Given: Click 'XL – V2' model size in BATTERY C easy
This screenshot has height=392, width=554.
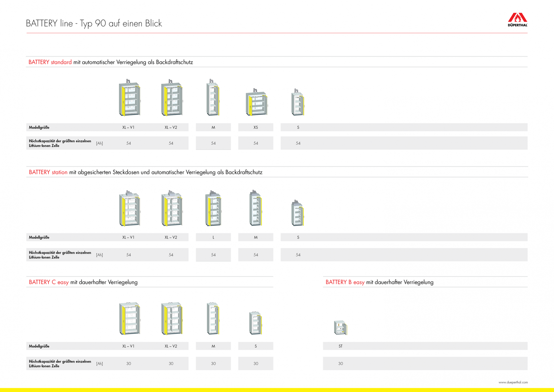Looking at the screenshot, I should coord(171,346).
